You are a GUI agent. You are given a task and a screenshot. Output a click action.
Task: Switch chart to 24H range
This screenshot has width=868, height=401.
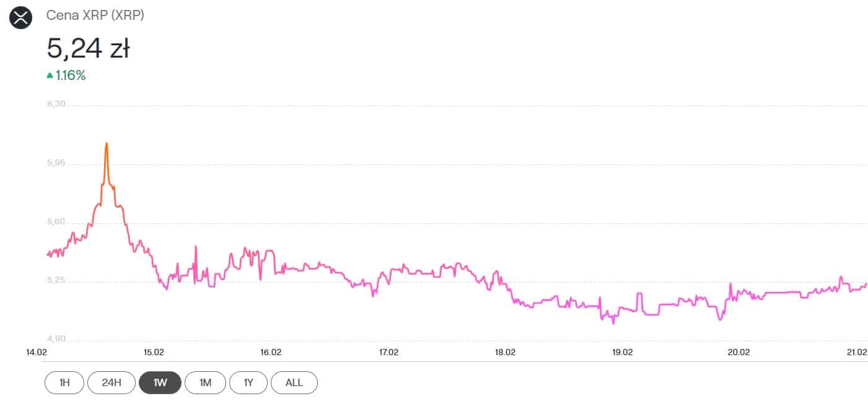pos(112,382)
